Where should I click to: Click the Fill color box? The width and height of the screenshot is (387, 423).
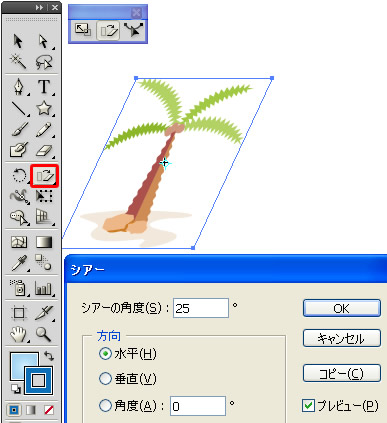tap(20, 363)
